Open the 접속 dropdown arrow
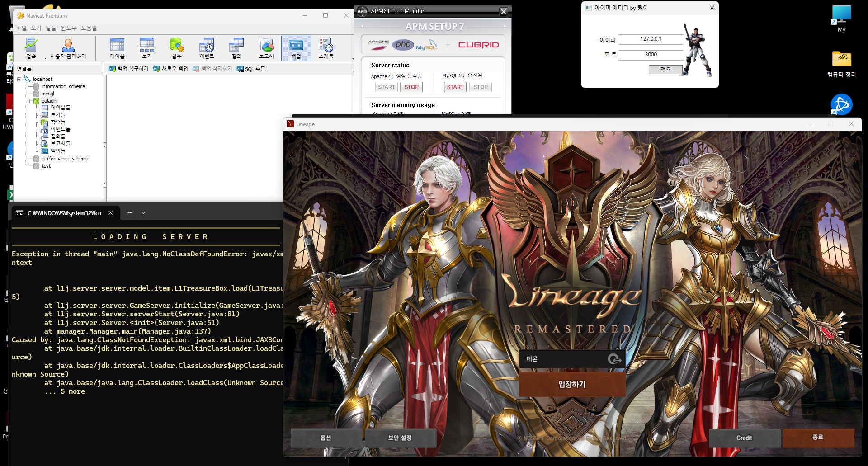This screenshot has width=868, height=466. point(45,58)
